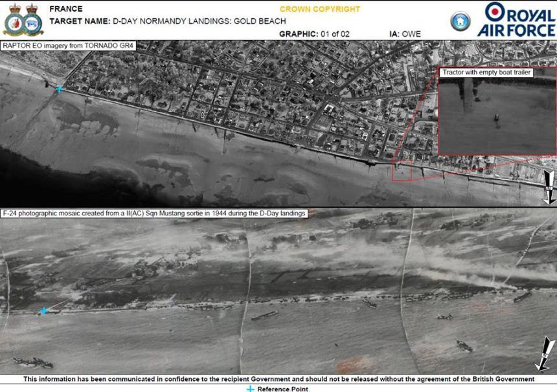Image resolution: width=557 pixels, height=392 pixels.
Task: Click the F-24 photographic mosaic caption
Action: (154, 213)
